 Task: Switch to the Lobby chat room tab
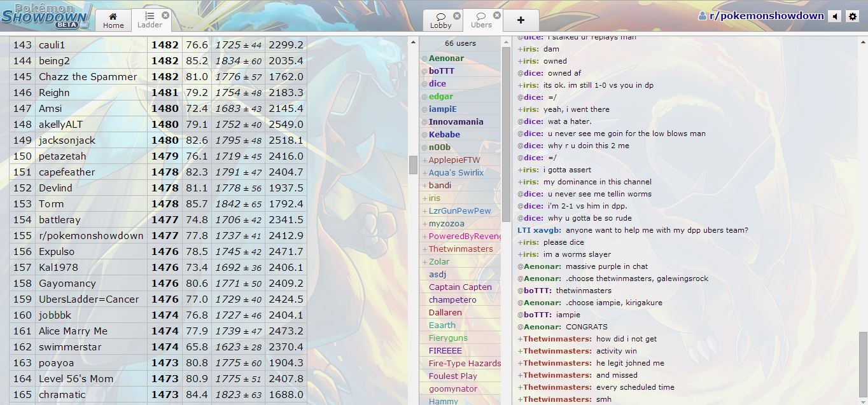coord(440,20)
